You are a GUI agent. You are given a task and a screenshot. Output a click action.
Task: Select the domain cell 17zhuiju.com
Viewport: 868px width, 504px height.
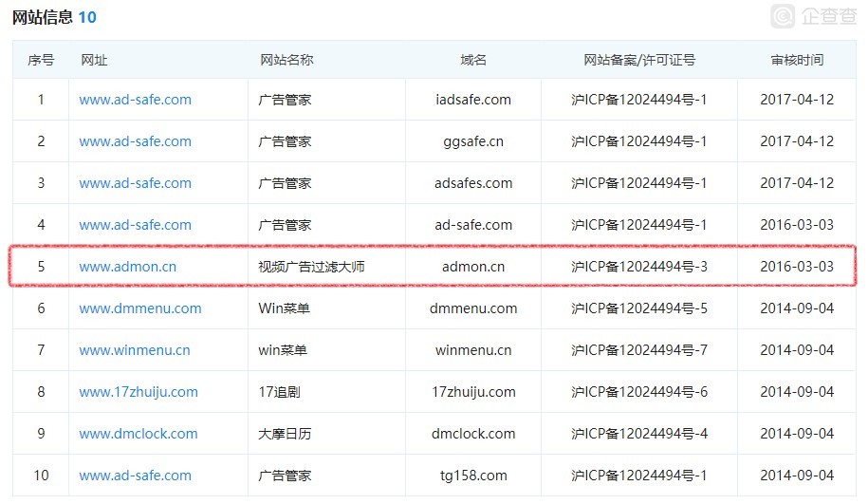pos(473,392)
